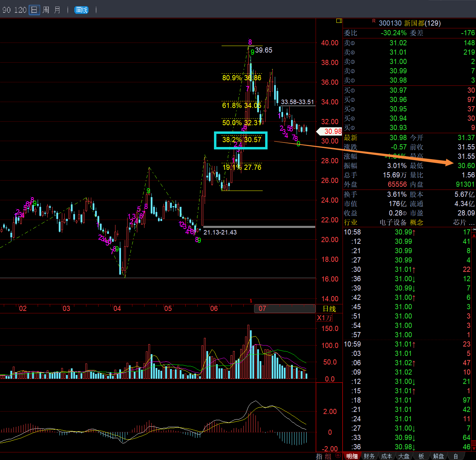Click the 委比 -30.24% value
The width and height of the screenshot is (476, 460).
(394, 33)
